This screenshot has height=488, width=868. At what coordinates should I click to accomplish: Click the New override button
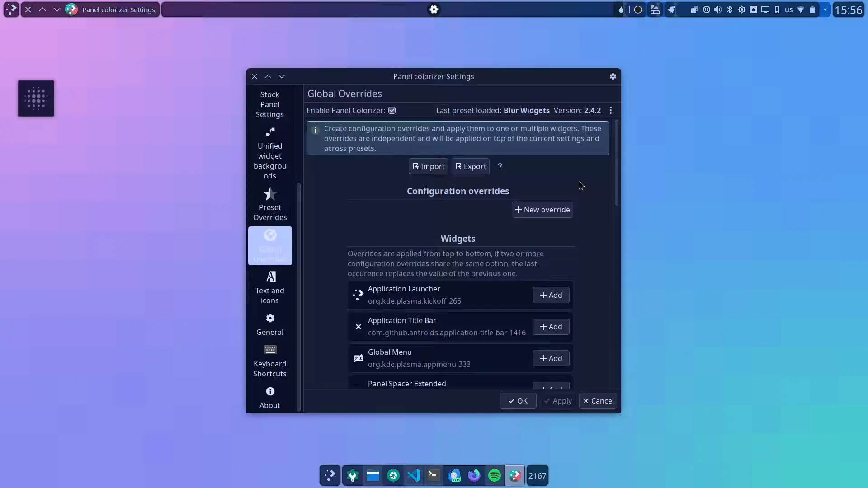point(542,210)
